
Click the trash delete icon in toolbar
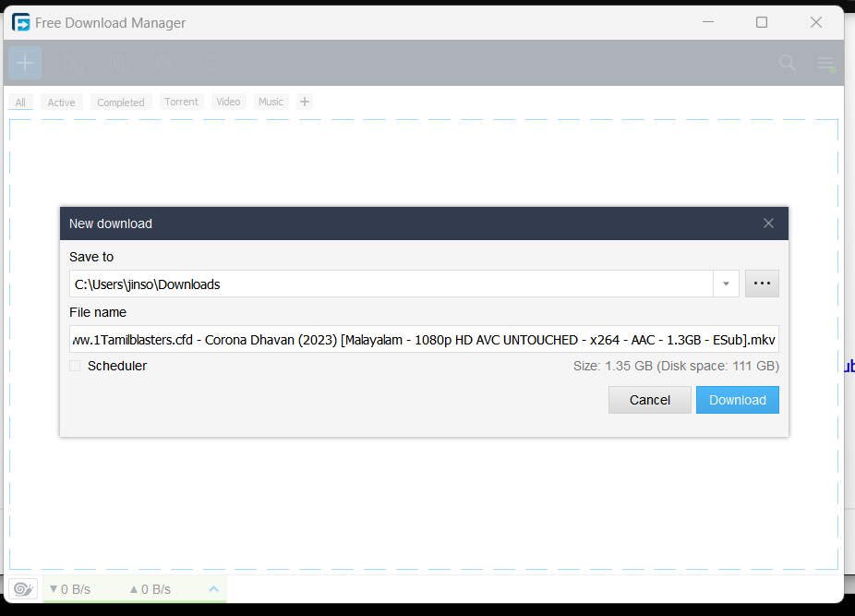pos(163,64)
